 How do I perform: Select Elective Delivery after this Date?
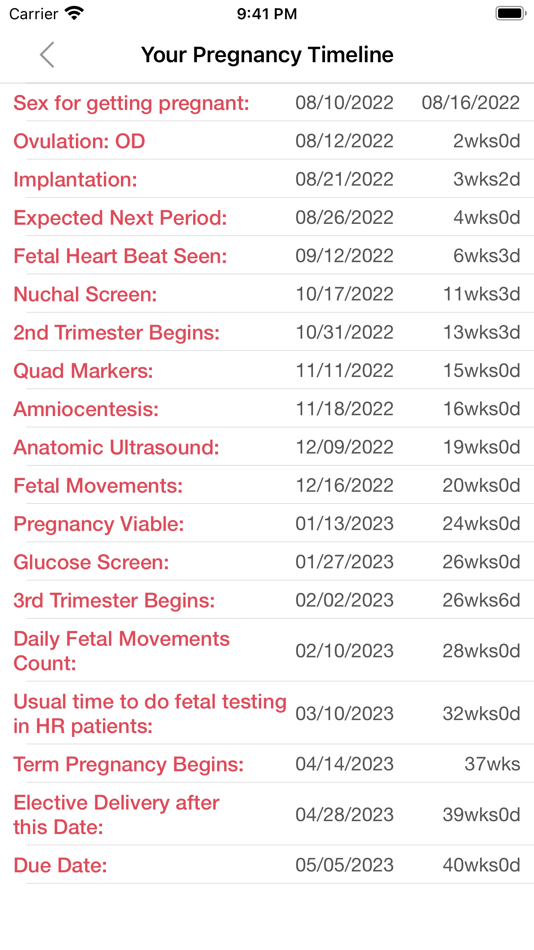tap(267, 814)
